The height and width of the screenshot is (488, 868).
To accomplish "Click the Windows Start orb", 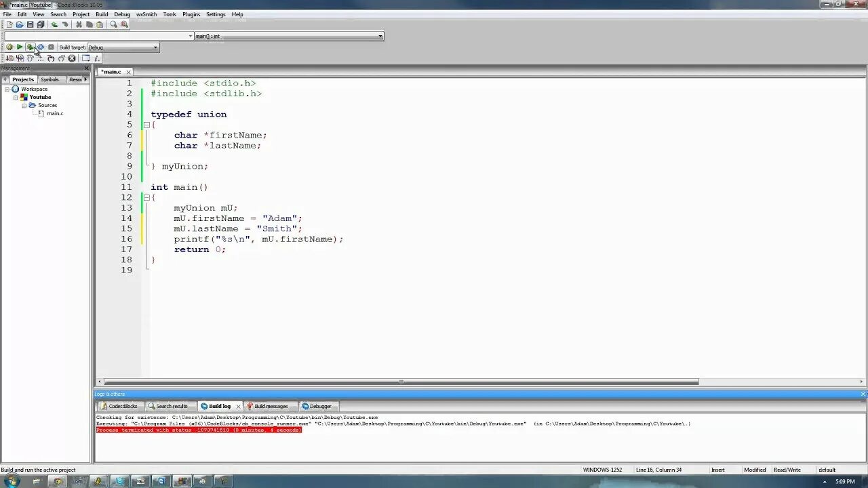I will pos(13,481).
